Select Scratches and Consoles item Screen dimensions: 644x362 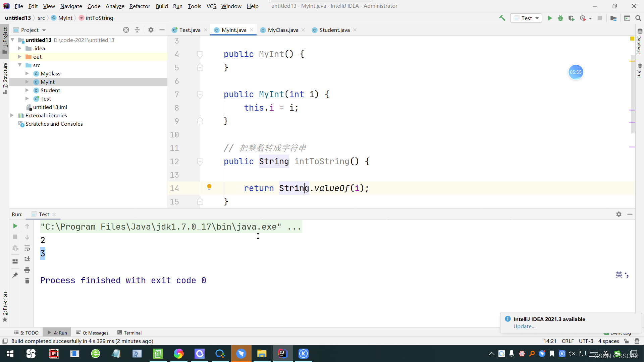[54, 124]
